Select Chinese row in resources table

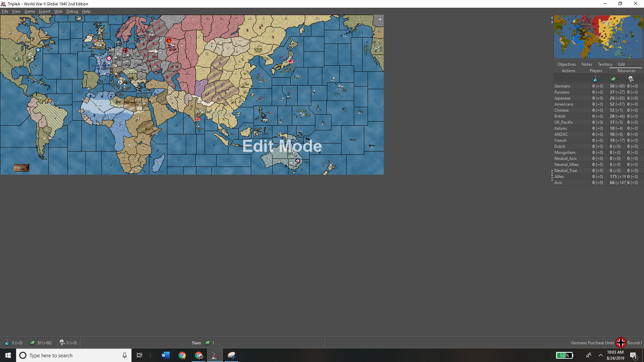[x=598, y=110]
